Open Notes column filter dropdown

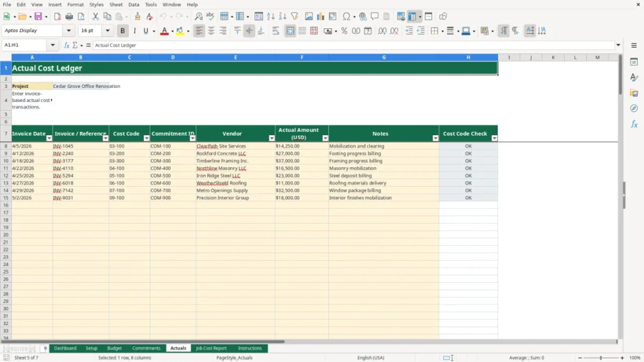[x=435, y=138]
